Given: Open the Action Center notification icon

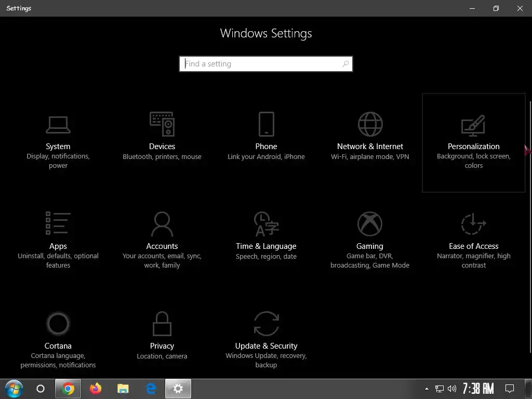Looking at the screenshot, I should click(510, 389).
